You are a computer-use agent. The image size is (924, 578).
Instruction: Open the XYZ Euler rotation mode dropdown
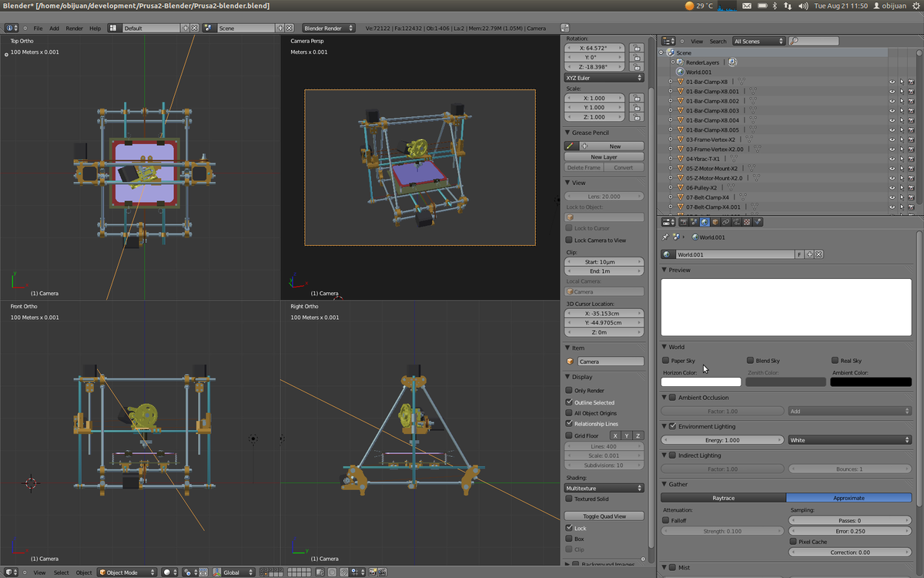tap(604, 78)
